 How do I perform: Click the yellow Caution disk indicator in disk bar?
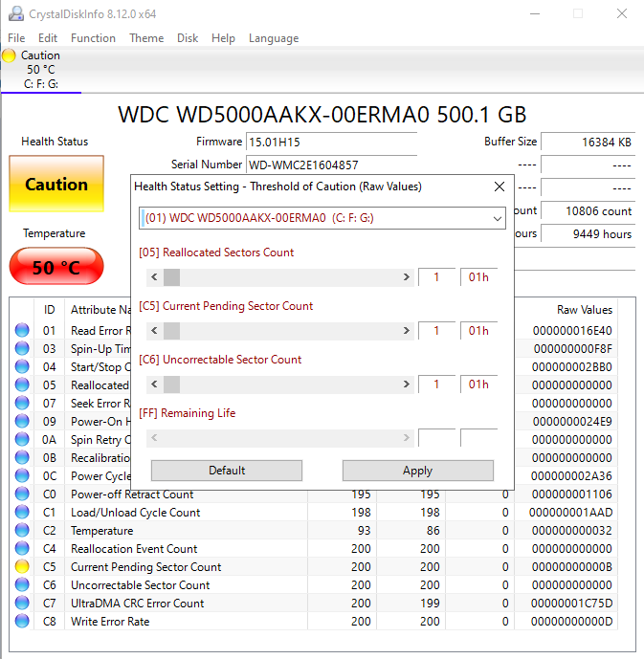click(x=9, y=55)
